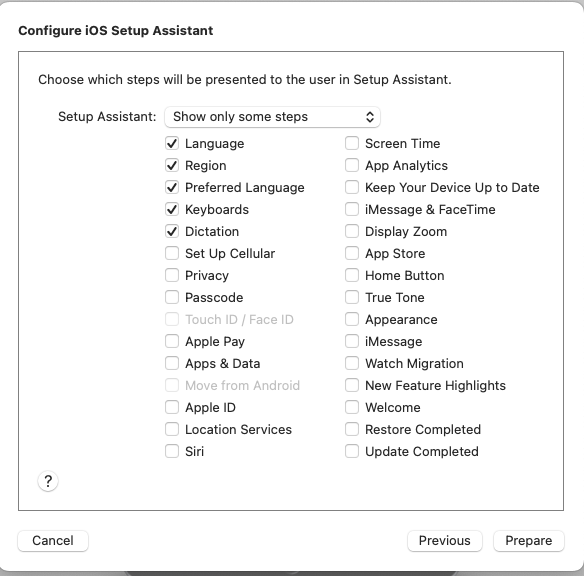Enable the Apple ID step
This screenshot has height=576, width=584.
click(172, 407)
